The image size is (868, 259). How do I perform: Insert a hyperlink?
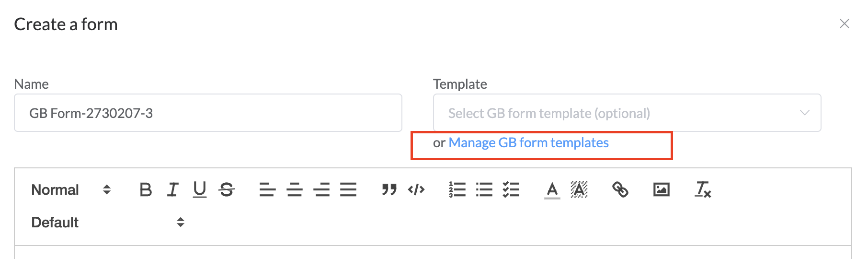[x=620, y=190]
